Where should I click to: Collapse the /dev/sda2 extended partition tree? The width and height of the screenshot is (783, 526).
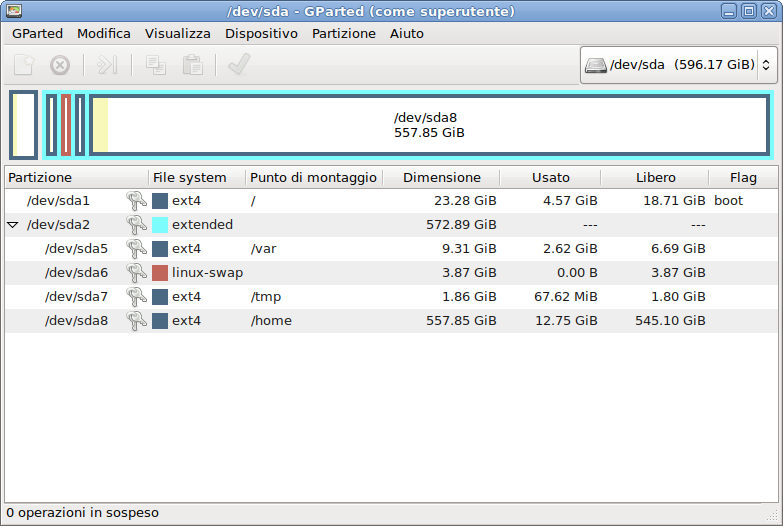(x=13, y=225)
